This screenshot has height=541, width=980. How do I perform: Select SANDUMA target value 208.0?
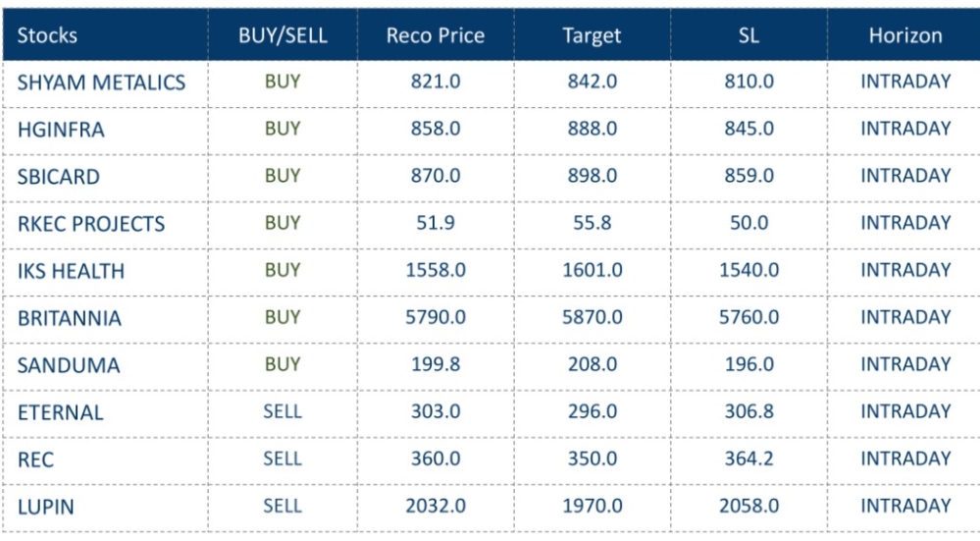592,364
